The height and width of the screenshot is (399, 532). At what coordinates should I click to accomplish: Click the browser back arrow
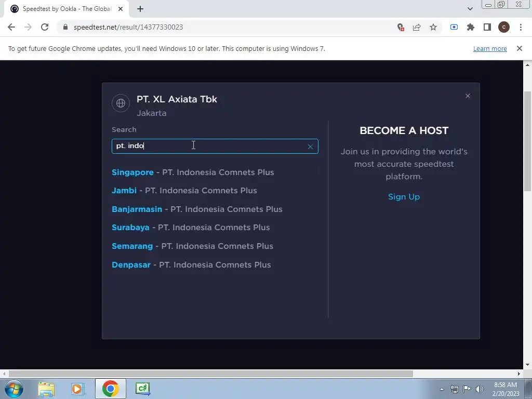(x=11, y=27)
